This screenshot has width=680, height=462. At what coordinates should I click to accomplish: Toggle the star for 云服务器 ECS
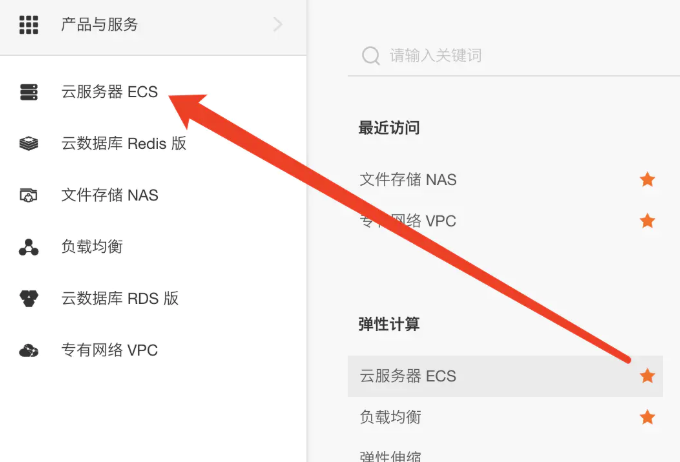coord(647,376)
